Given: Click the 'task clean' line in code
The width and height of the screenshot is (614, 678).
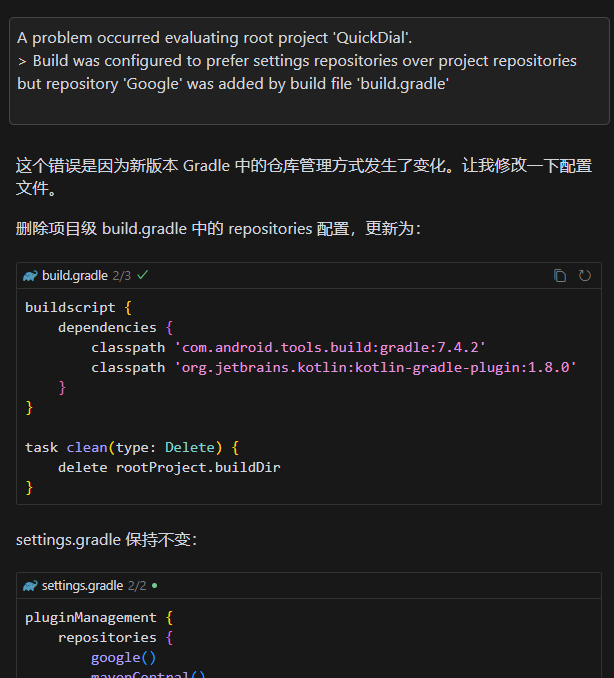Looking at the screenshot, I should [x=132, y=447].
